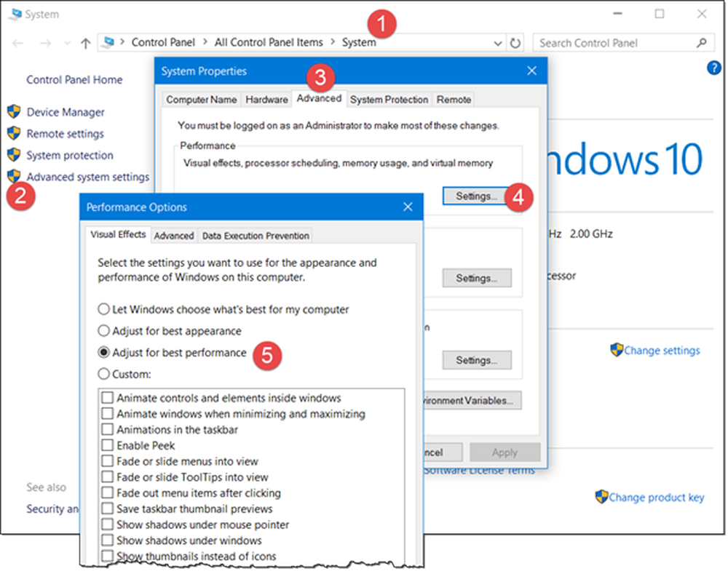Select Visual Effects tab
The image size is (728, 571).
pyautogui.click(x=118, y=235)
